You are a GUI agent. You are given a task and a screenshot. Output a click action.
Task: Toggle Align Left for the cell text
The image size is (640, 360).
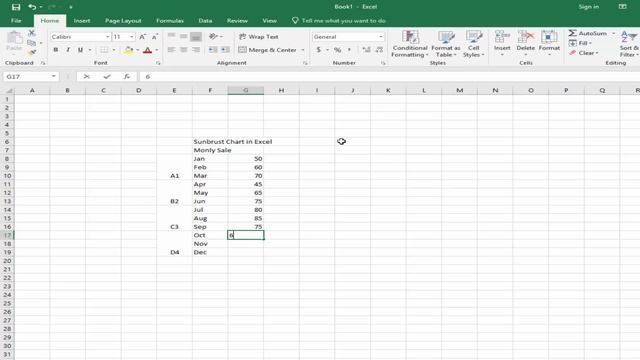point(171,50)
